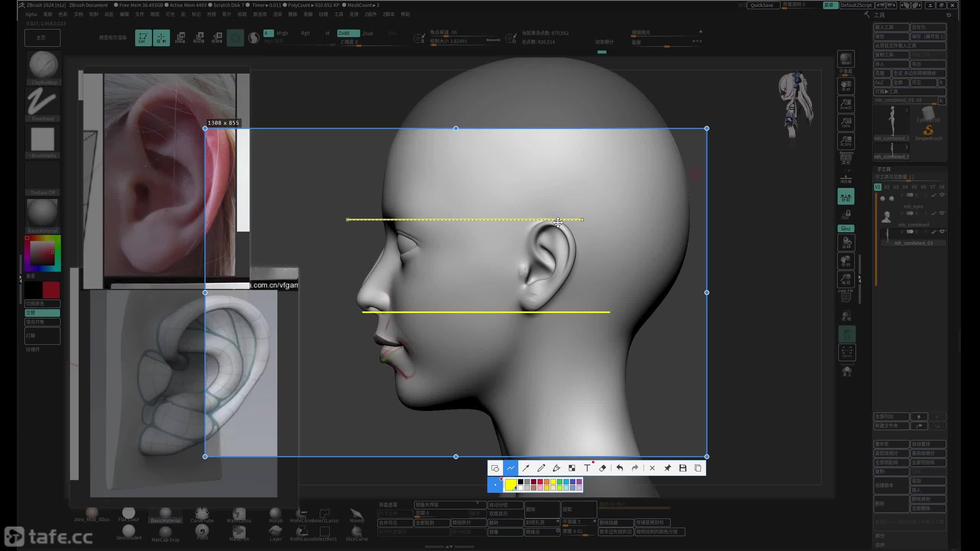The width and height of the screenshot is (980, 551).
Task: Pick the green annotation color swatch
Action: click(x=559, y=482)
